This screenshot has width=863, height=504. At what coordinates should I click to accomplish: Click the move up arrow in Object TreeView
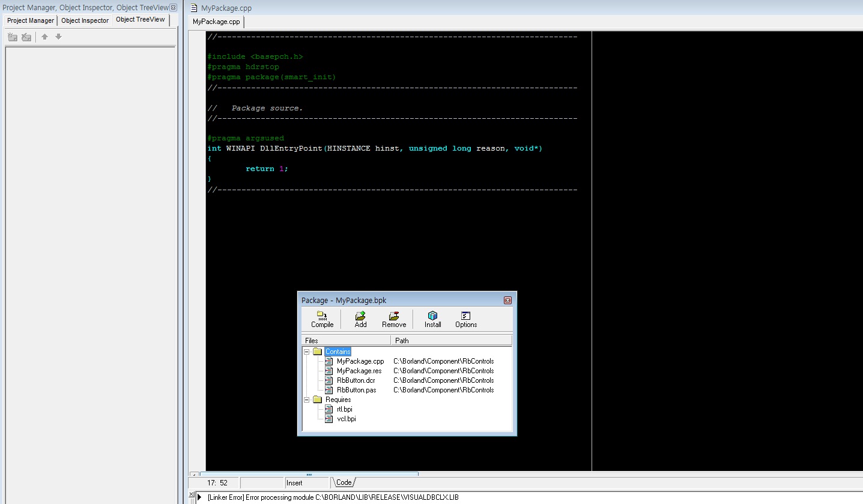(x=44, y=37)
